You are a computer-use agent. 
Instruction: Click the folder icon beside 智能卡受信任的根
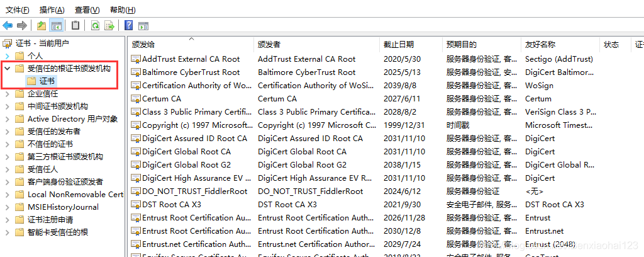click(19, 232)
